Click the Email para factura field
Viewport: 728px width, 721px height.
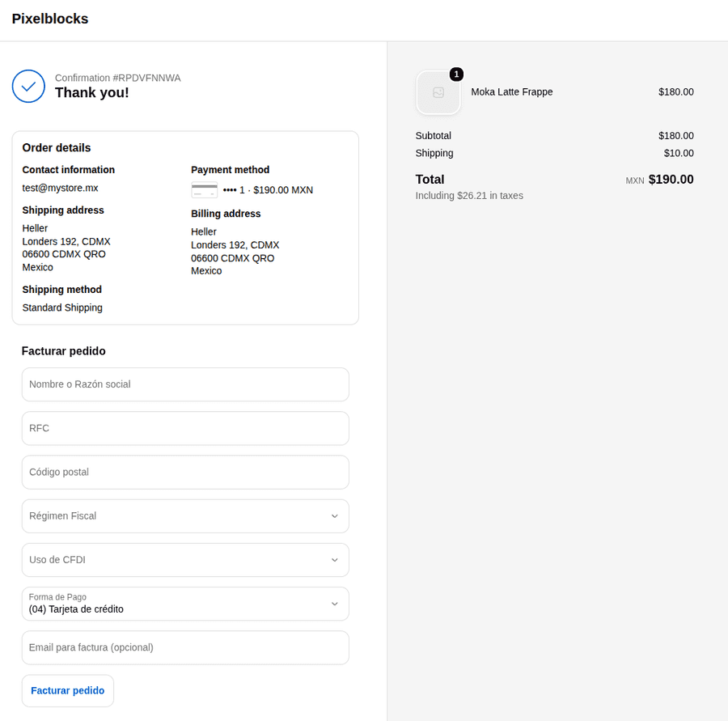pos(185,647)
